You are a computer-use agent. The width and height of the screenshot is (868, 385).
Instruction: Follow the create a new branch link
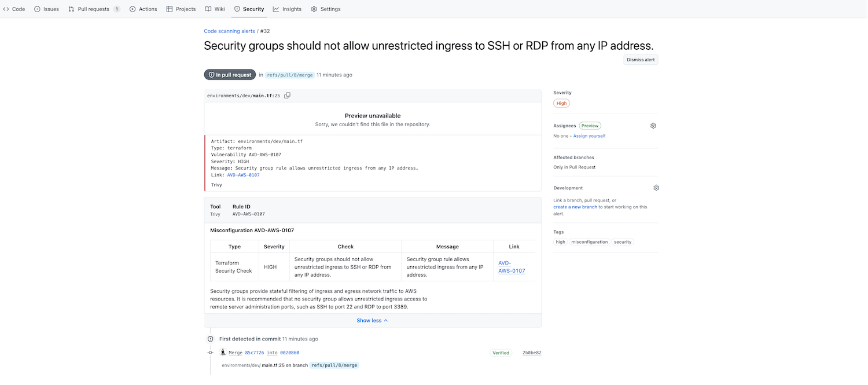pos(575,207)
